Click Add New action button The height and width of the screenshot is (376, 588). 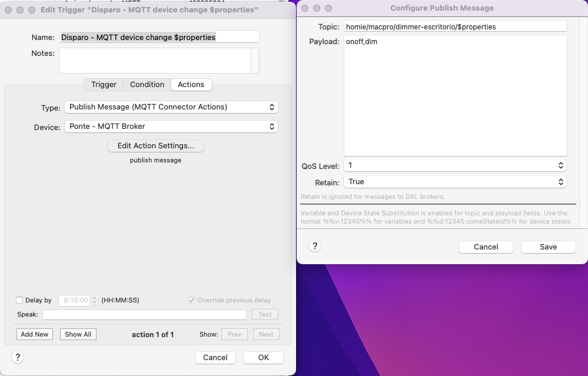coord(35,334)
